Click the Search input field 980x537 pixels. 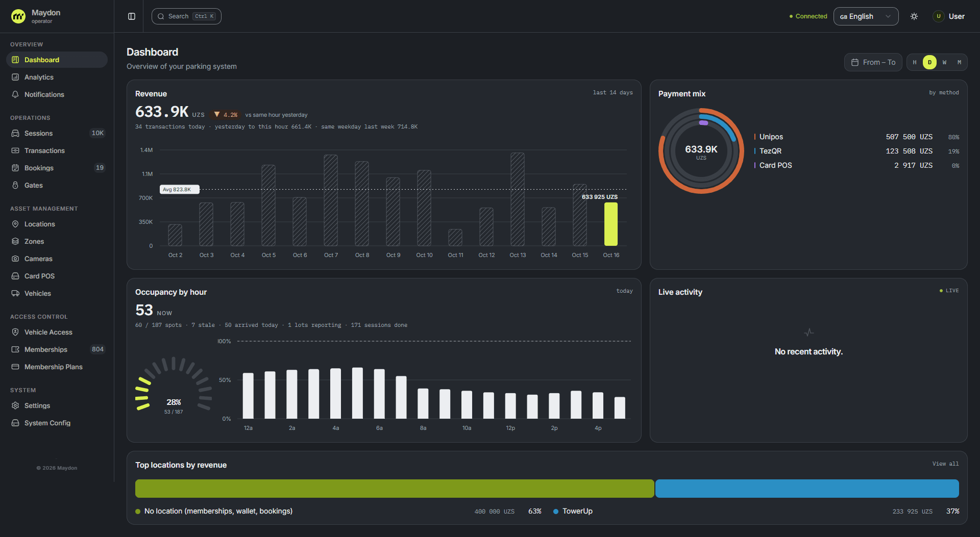[186, 16]
